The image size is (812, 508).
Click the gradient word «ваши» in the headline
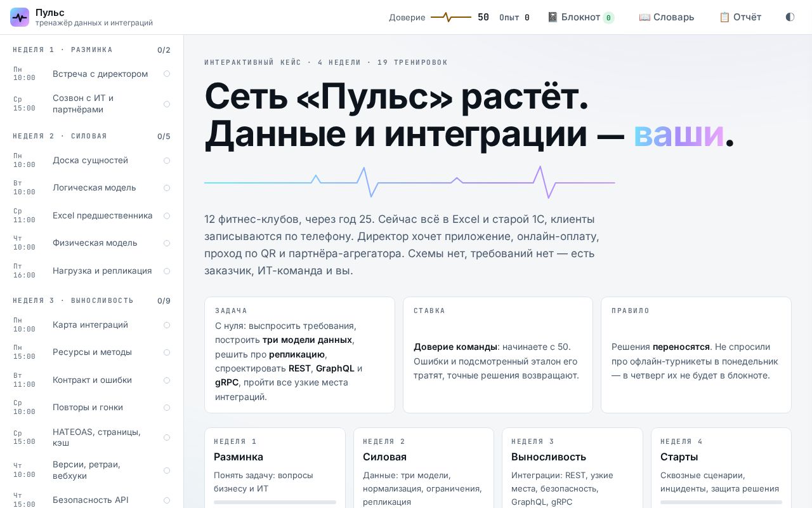click(x=679, y=133)
